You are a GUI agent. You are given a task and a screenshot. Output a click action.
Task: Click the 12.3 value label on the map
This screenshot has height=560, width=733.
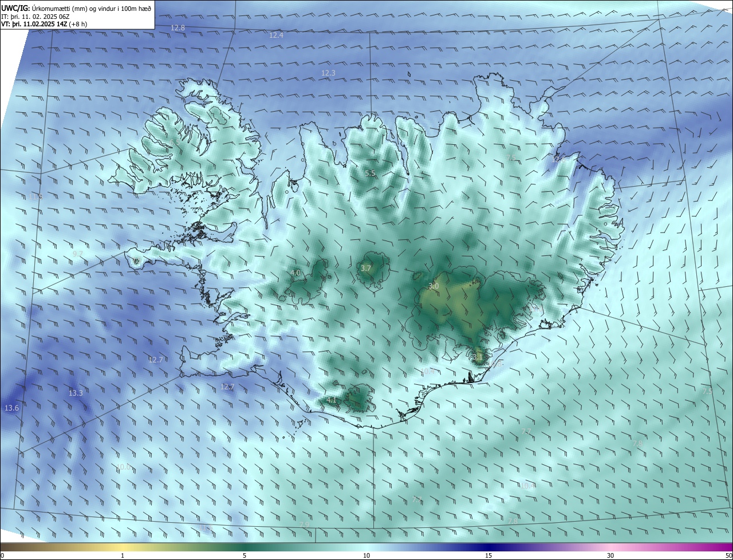click(328, 73)
